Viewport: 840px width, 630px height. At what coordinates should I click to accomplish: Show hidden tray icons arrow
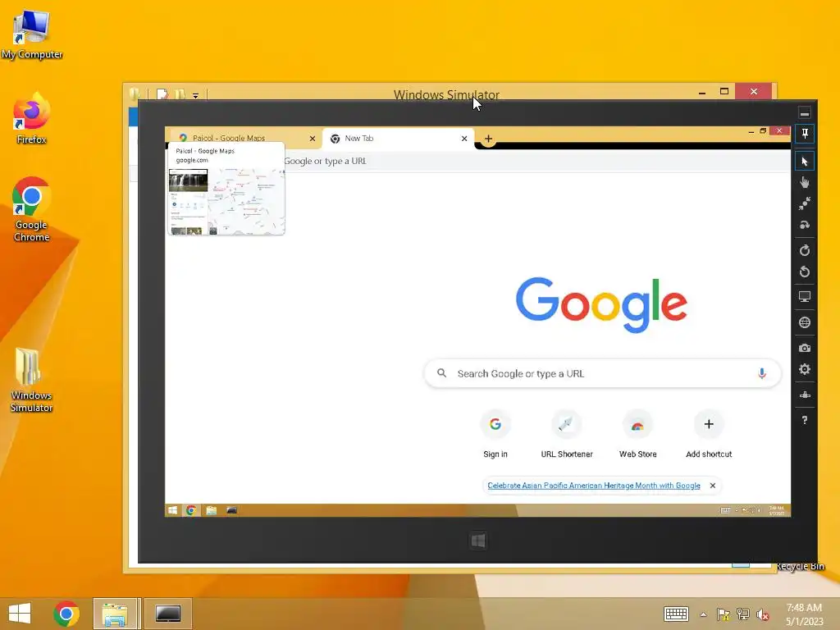(x=703, y=614)
